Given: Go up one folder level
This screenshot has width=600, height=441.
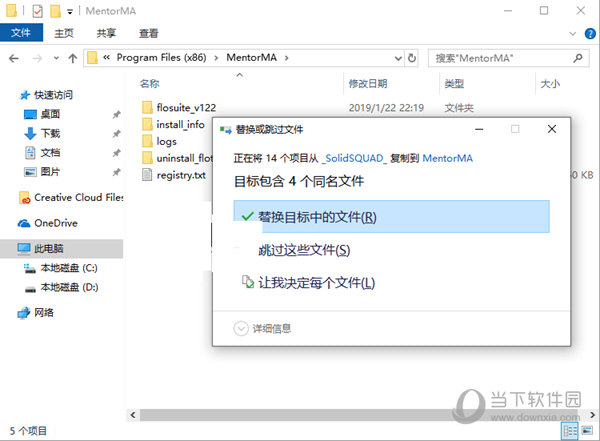Looking at the screenshot, I should click(x=73, y=58).
